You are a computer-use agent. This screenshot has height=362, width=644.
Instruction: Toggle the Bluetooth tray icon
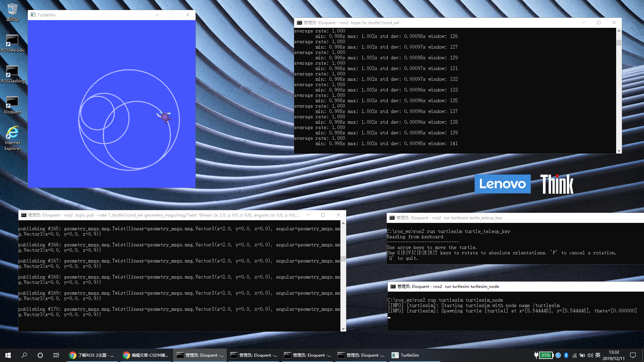coord(566,355)
